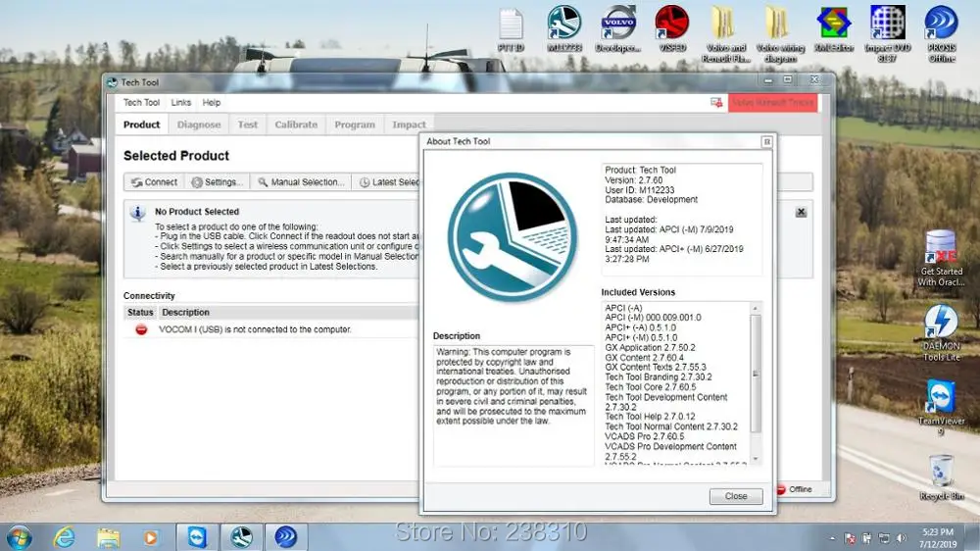The height and width of the screenshot is (551, 980).
Task: Open the Volvo Developer desktop shortcut
Action: point(617,28)
